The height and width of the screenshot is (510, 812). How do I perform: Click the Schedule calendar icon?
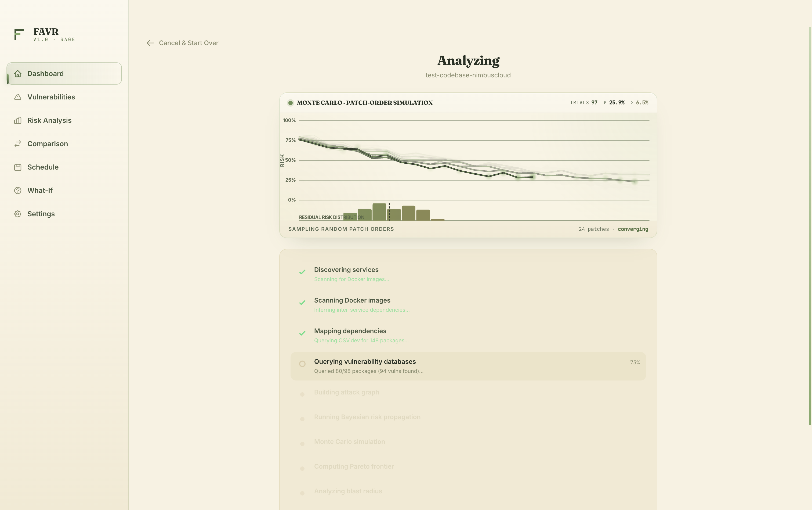(18, 167)
